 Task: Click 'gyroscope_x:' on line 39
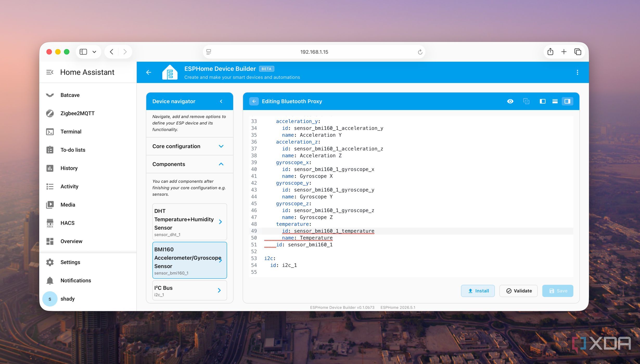pyautogui.click(x=294, y=162)
